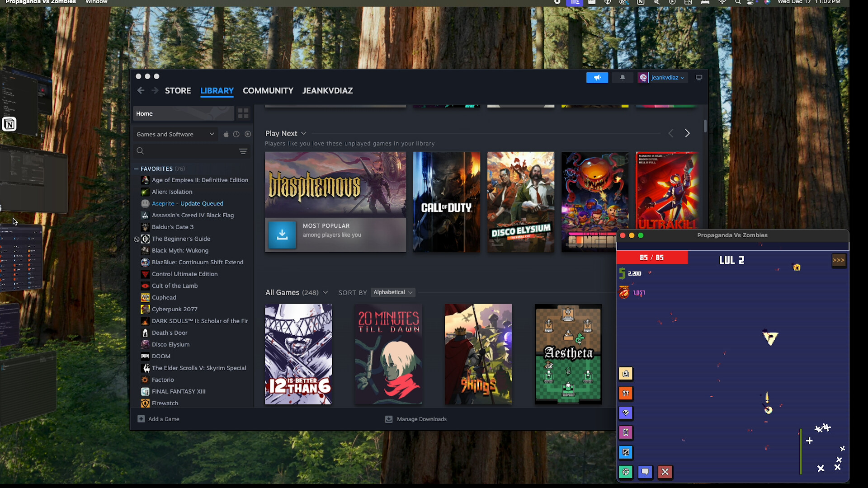Open the Window menu in menu bar
Image resolution: width=868 pixels, height=488 pixels.
pos(96,2)
